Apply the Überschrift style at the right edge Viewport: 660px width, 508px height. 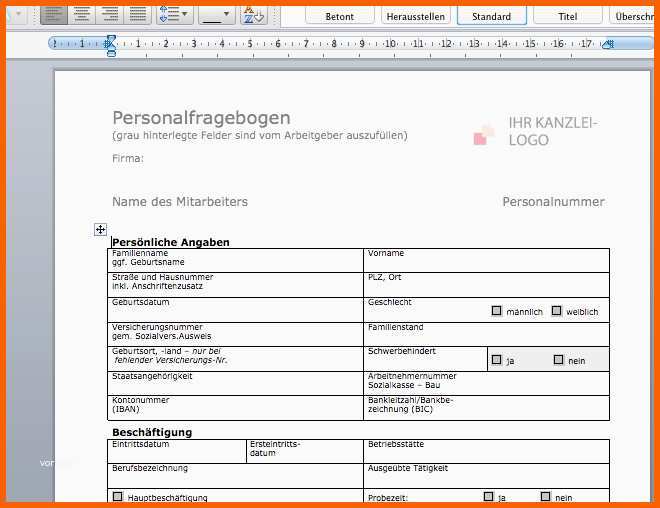633,16
